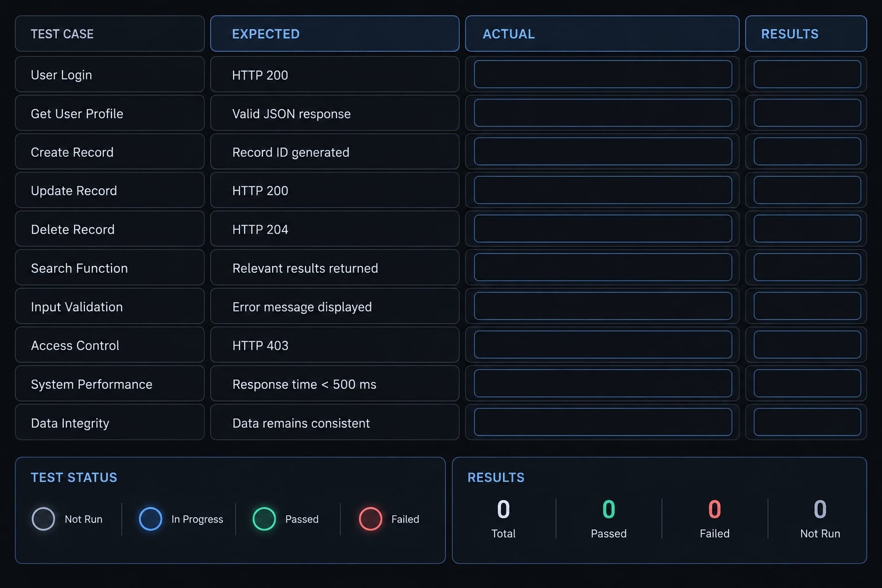This screenshot has width=882, height=588.
Task: Select the Failed status circle
Action: coord(370,519)
